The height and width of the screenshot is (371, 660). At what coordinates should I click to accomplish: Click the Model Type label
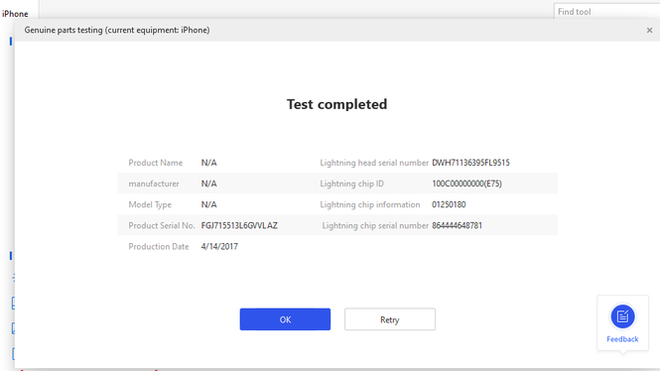[150, 205]
